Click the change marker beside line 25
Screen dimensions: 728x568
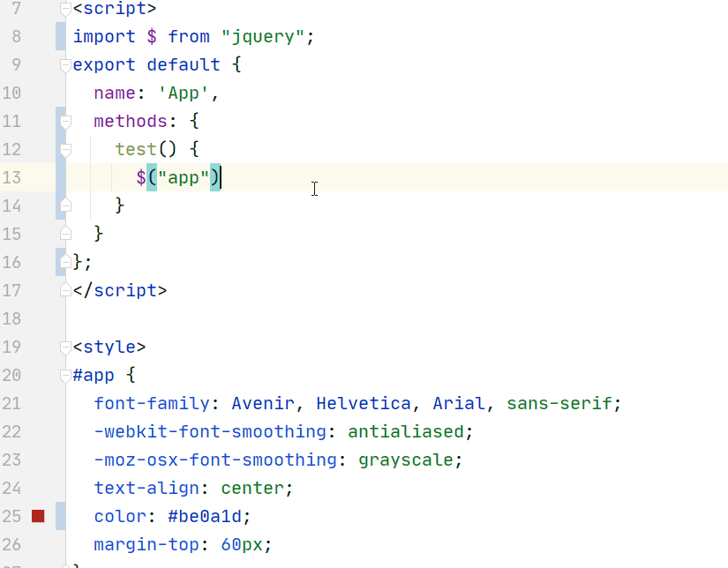(x=58, y=516)
